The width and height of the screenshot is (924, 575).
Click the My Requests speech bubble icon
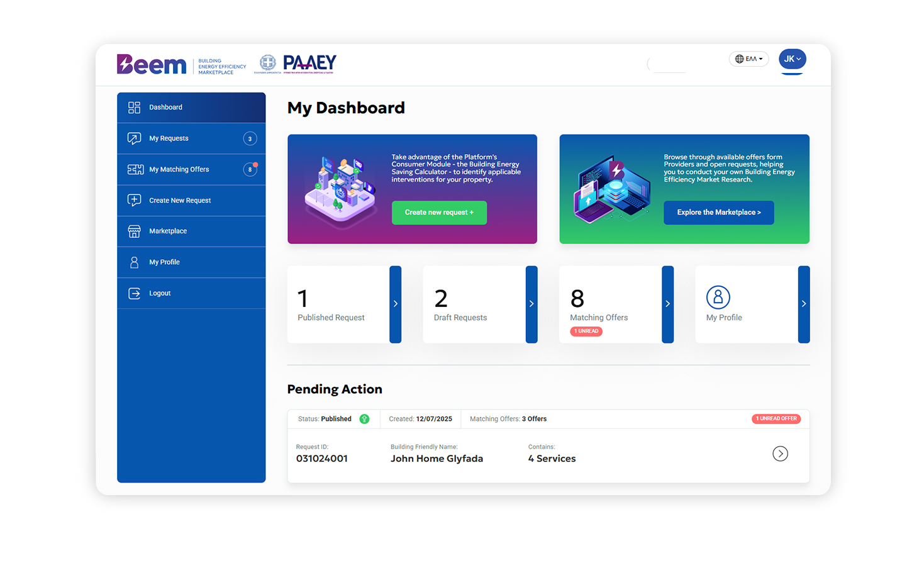click(134, 138)
